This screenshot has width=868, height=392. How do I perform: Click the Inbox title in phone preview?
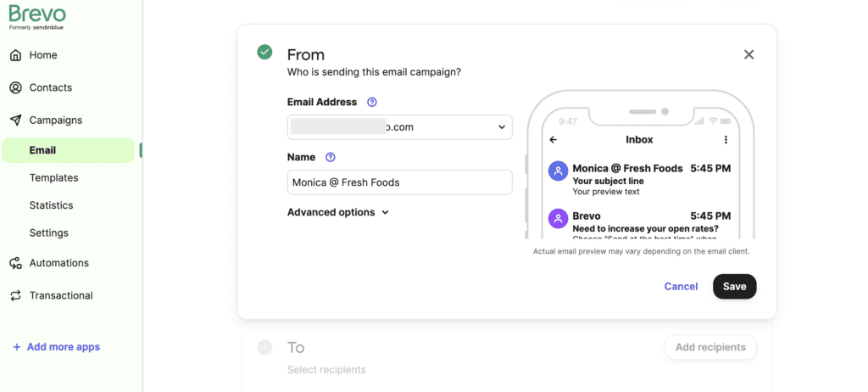tap(639, 140)
